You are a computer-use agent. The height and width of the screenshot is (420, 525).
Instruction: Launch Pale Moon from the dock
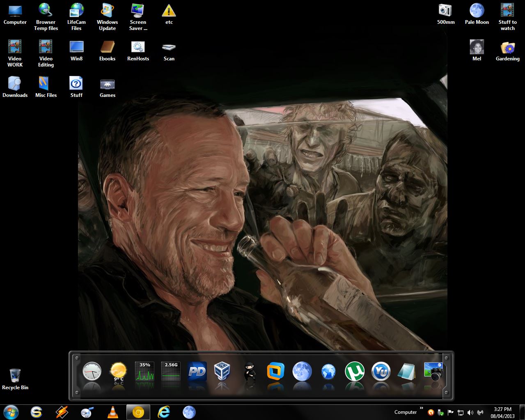point(302,372)
